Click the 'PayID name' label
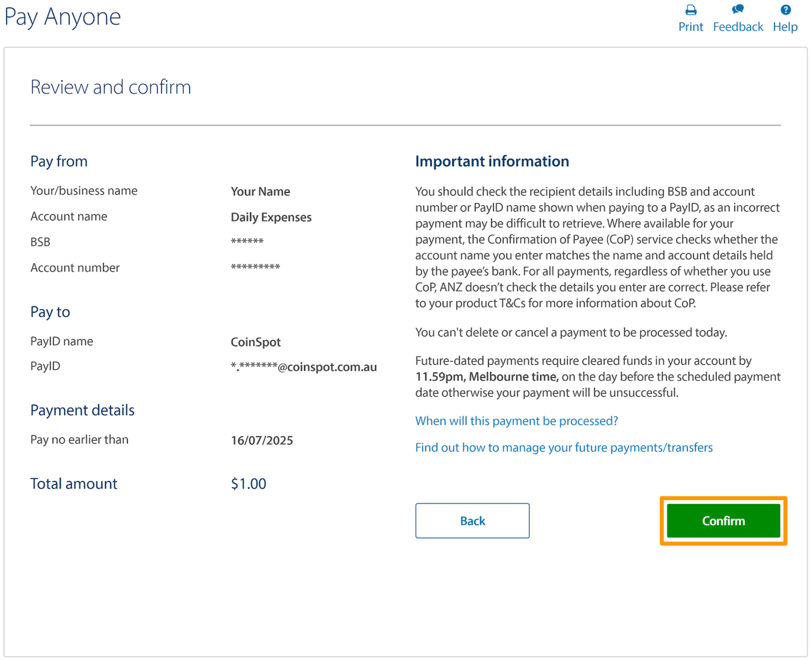Image resolution: width=812 pixels, height=660 pixels. [x=62, y=341]
